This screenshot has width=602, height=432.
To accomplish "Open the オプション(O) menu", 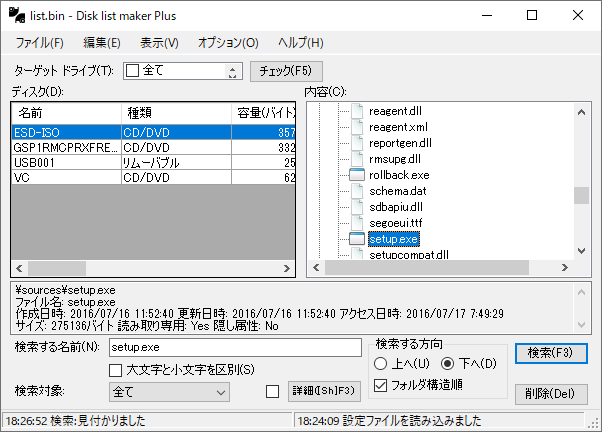I will 228,42.
